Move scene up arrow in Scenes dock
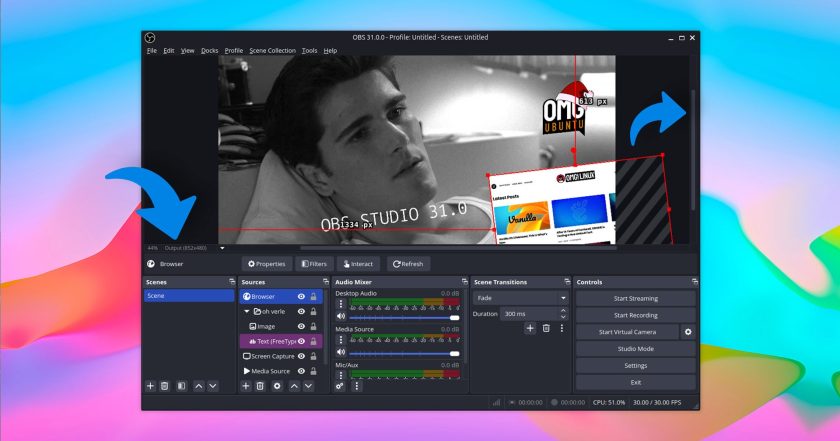Image resolution: width=840 pixels, height=441 pixels. [x=199, y=386]
